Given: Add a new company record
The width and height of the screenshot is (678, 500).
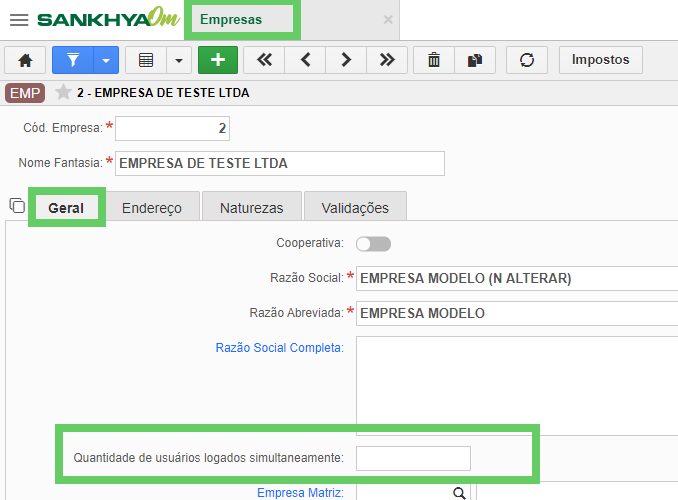Looking at the screenshot, I should pyautogui.click(x=218, y=60).
